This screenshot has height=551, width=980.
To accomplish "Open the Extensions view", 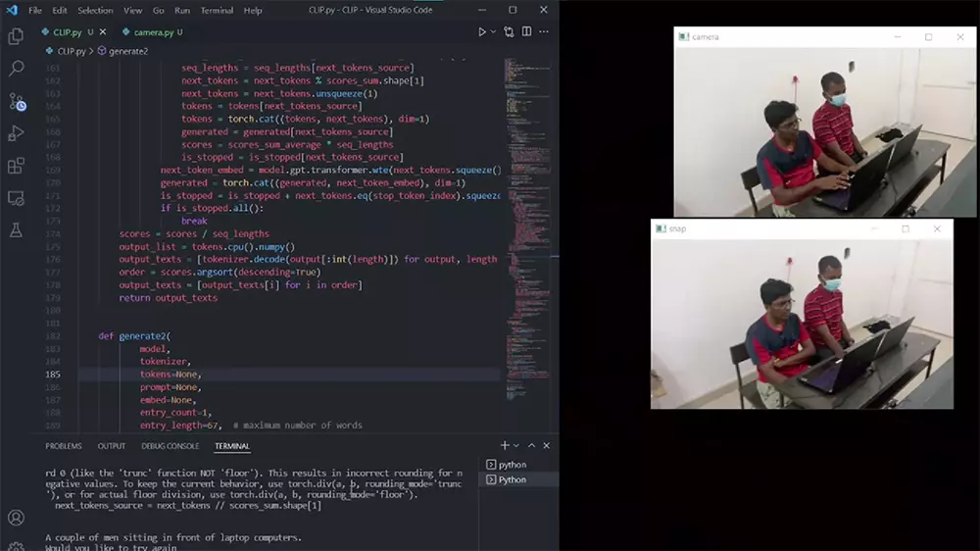I will click(x=16, y=166).
